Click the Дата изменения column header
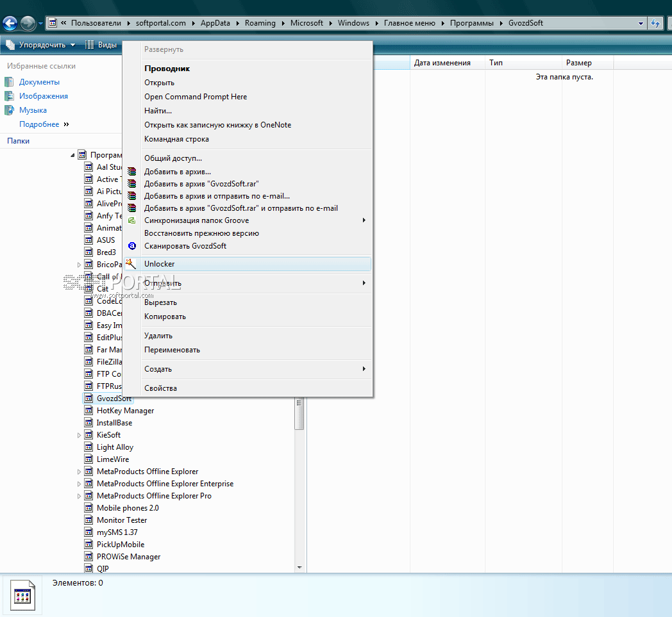 pyautogui.click(x=448, y=63)
